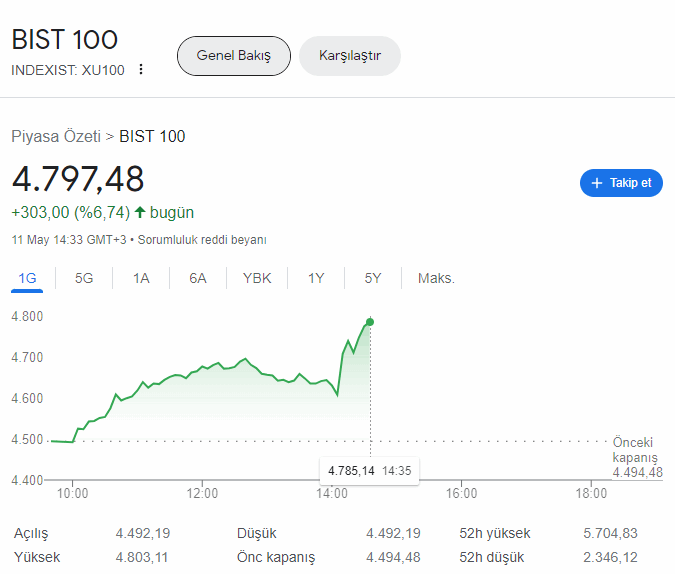Screen dimensions: 675x574
Task: Click the 52h düşük value 2.346,12
Action: tap(610, 558)
